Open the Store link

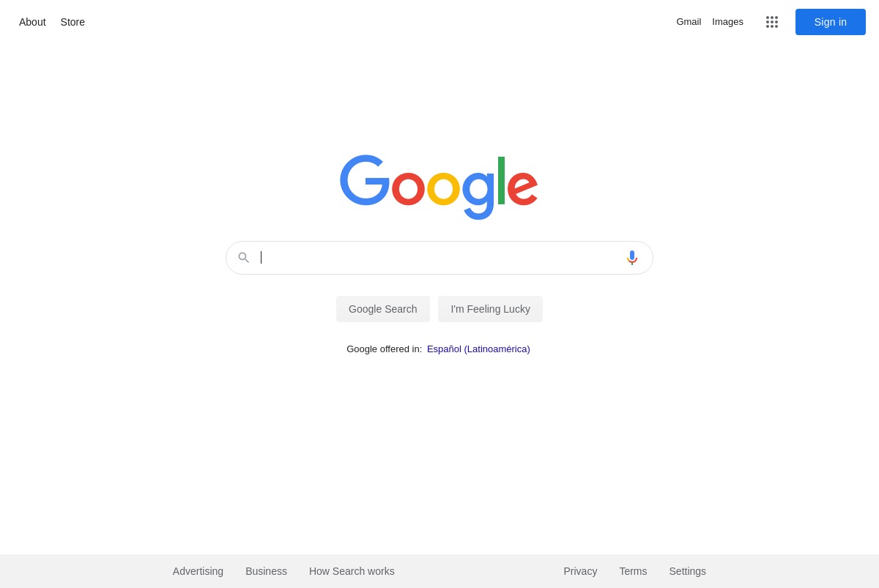coord(73,22)
